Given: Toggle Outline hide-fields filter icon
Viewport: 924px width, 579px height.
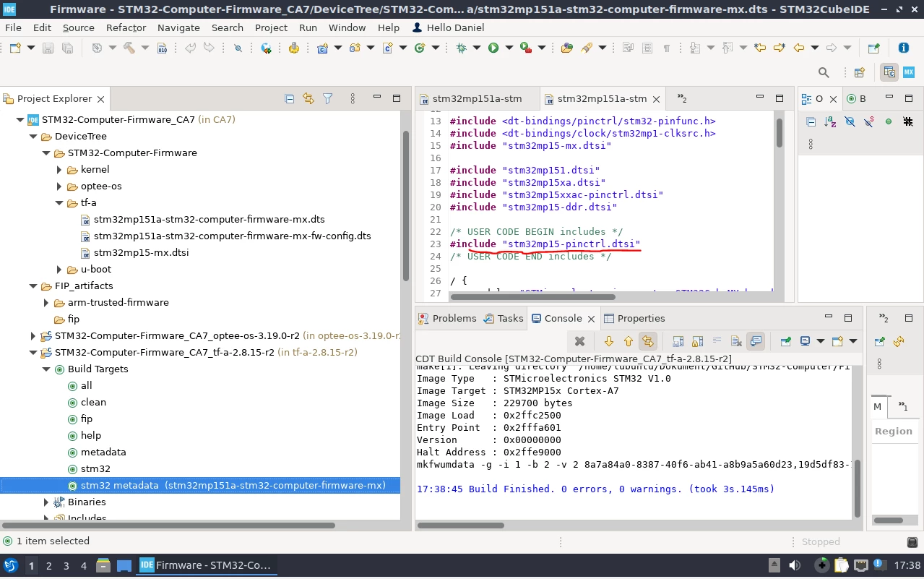Looking at the screenshot, I should [850, 121].
